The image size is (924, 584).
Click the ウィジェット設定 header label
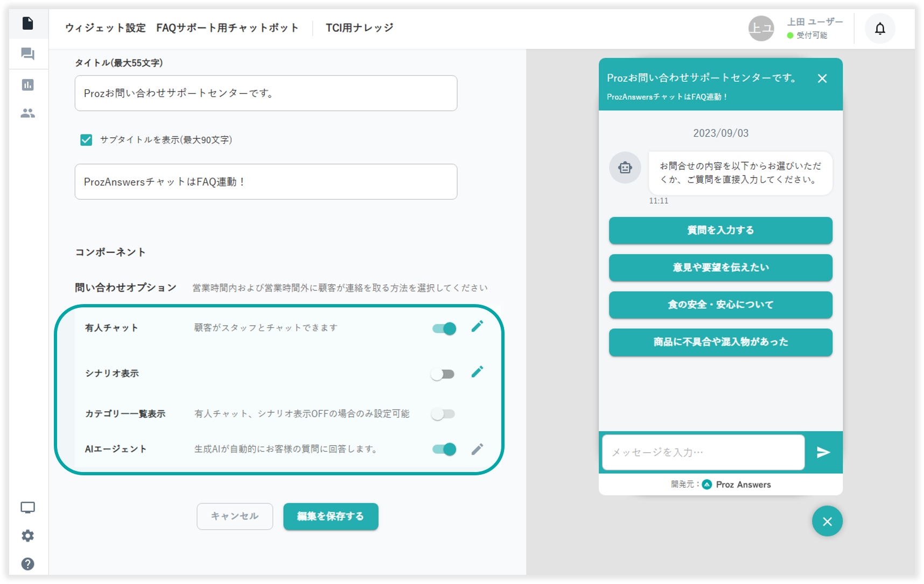click(106, 28)
